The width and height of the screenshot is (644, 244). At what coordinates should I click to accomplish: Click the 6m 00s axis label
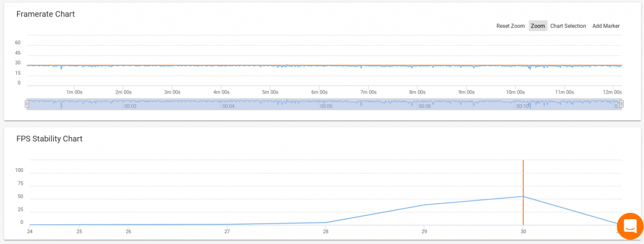coord(319,92)
